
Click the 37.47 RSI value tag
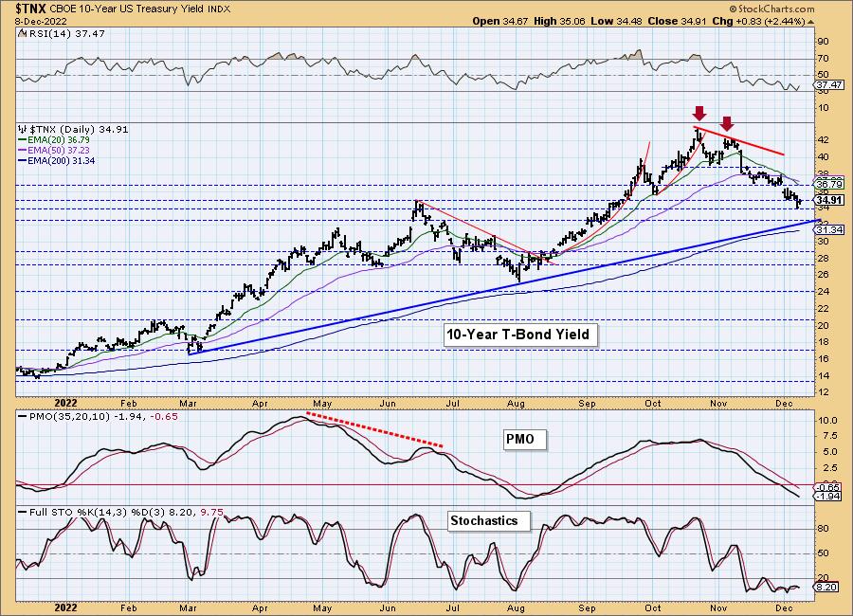click(x=828, y=85)
